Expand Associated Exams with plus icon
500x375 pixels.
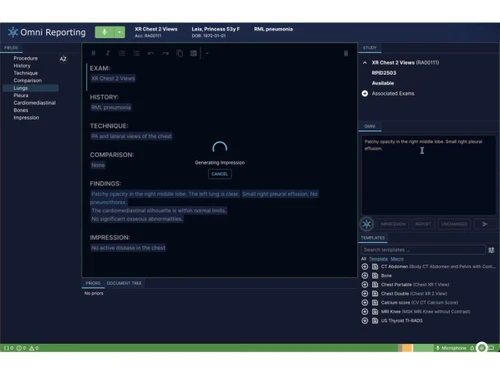365,93
